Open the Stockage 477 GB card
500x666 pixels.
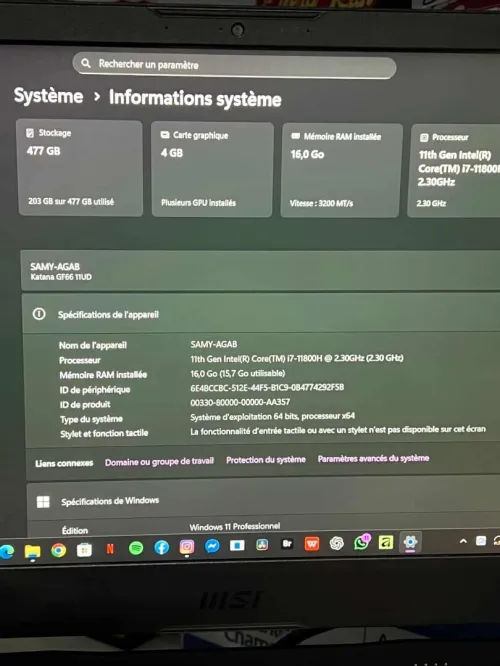point(80,168)
